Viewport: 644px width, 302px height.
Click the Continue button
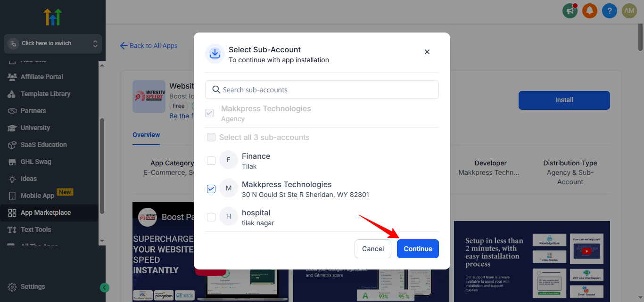pos(418,249)
